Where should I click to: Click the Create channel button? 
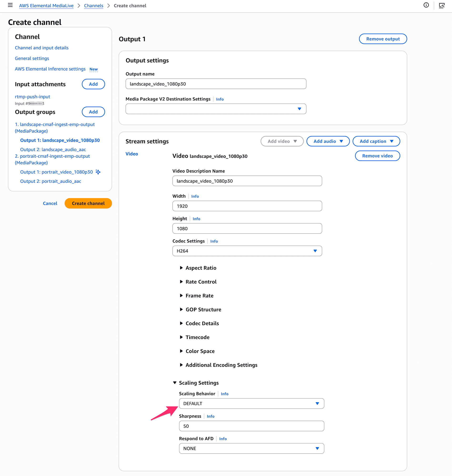coord(88,203)
